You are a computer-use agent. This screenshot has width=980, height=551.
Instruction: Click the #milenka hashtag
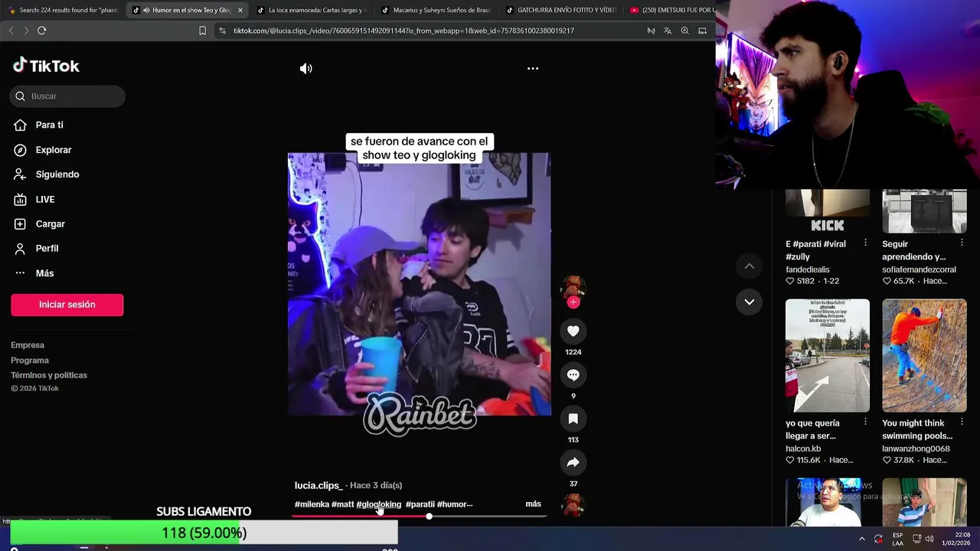tap(312, 504)
